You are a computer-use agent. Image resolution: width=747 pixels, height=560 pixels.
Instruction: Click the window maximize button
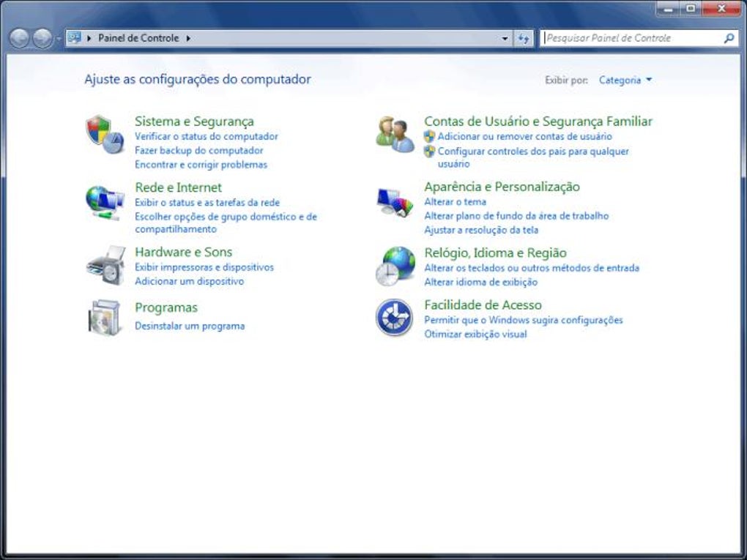(691, 9)
